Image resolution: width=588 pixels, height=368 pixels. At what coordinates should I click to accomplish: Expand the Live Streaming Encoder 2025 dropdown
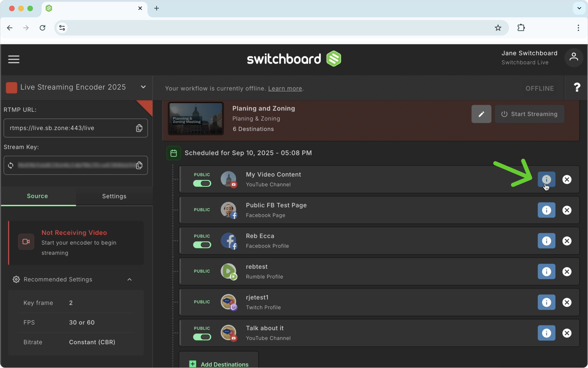(143, 87)
